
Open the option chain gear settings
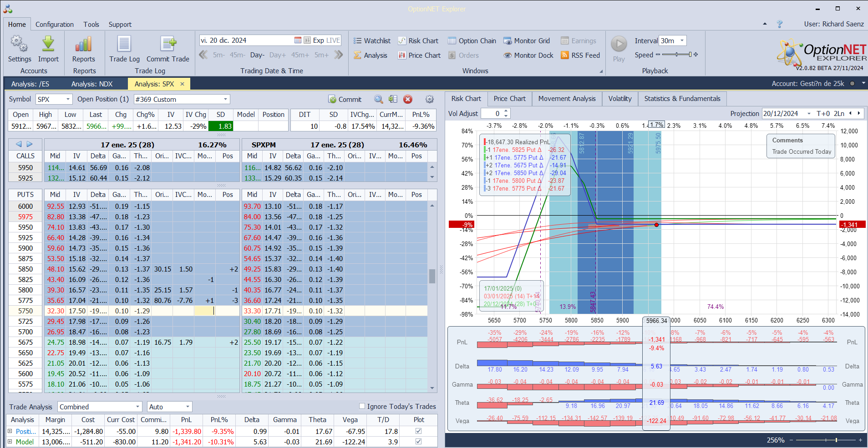430,99
